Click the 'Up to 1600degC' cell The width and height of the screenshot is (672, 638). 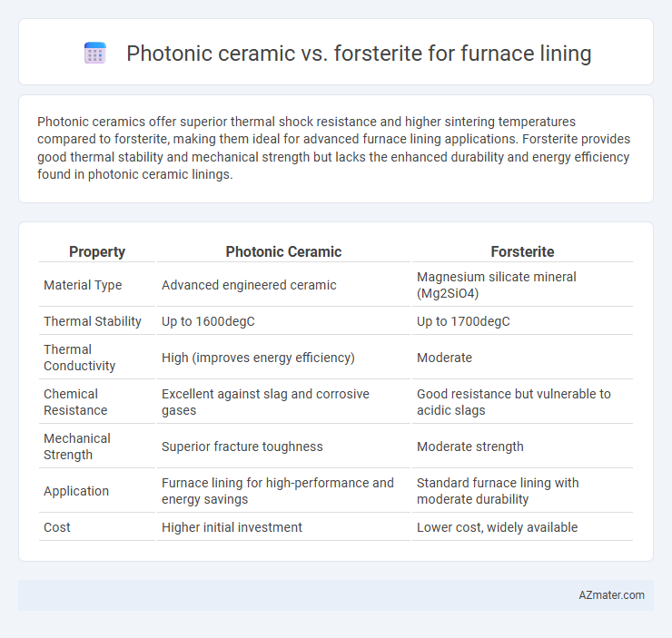click(208, 321)
